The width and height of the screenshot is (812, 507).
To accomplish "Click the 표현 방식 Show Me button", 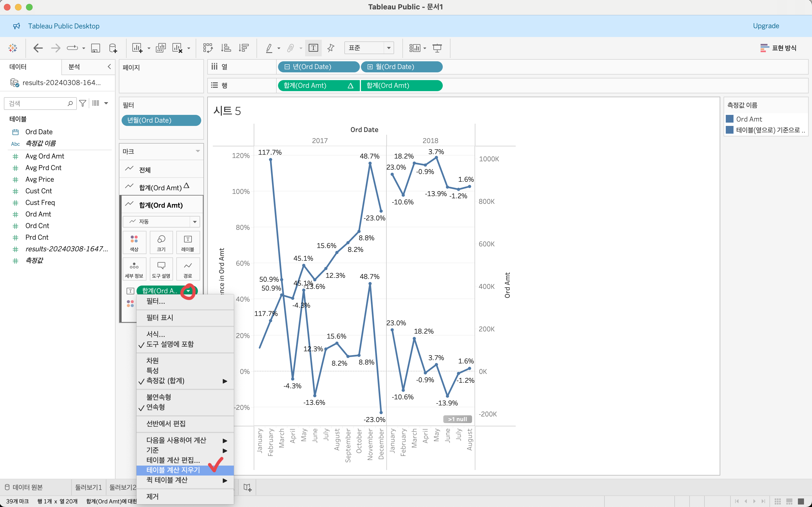I will coord(778,48).
